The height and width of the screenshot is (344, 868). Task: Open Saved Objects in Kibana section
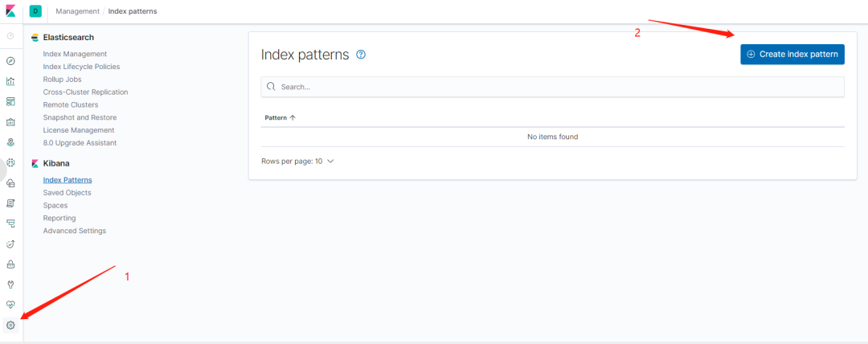[67, 193]
